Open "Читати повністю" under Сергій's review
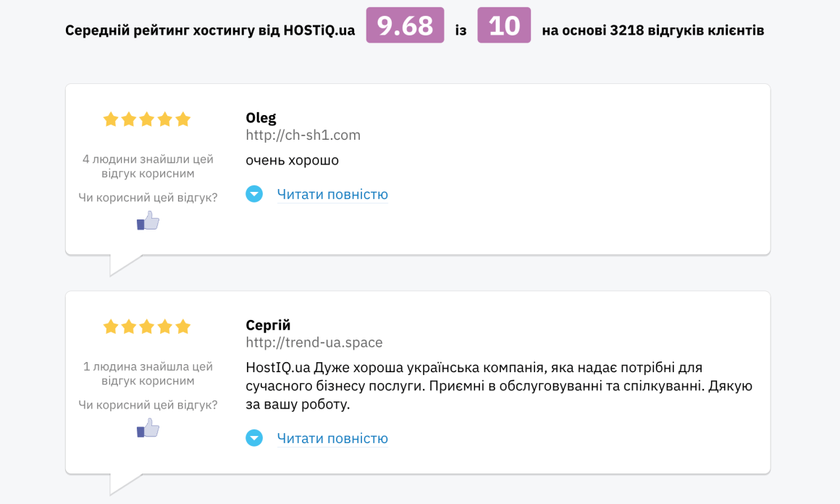 (x=332, y=438)
